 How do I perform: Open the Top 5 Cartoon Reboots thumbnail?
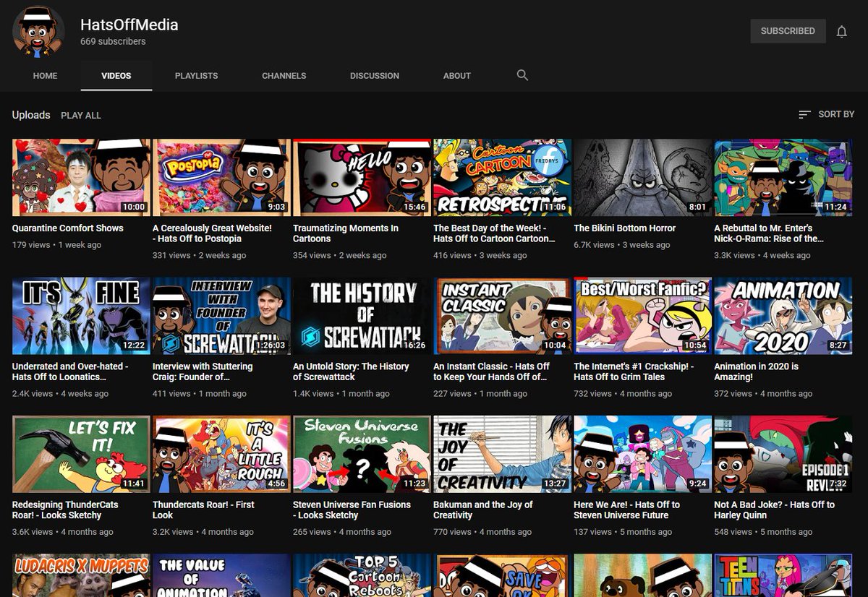[362, 575]
